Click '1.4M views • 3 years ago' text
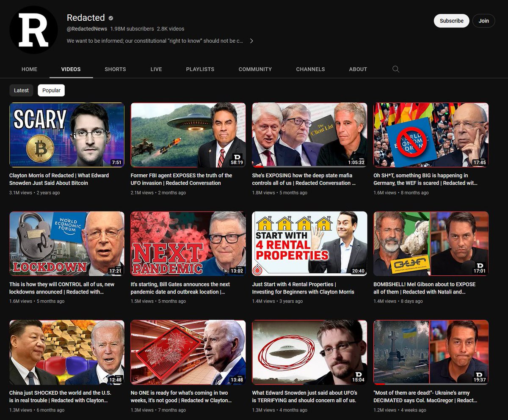 tap(277, 302)
